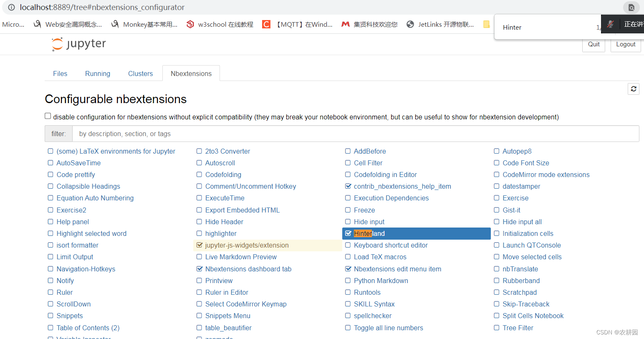The height and width of the screenshot is (339, 644).
Task: Select the CodeMirror mode extensions entry
Action: click(546, 175)
